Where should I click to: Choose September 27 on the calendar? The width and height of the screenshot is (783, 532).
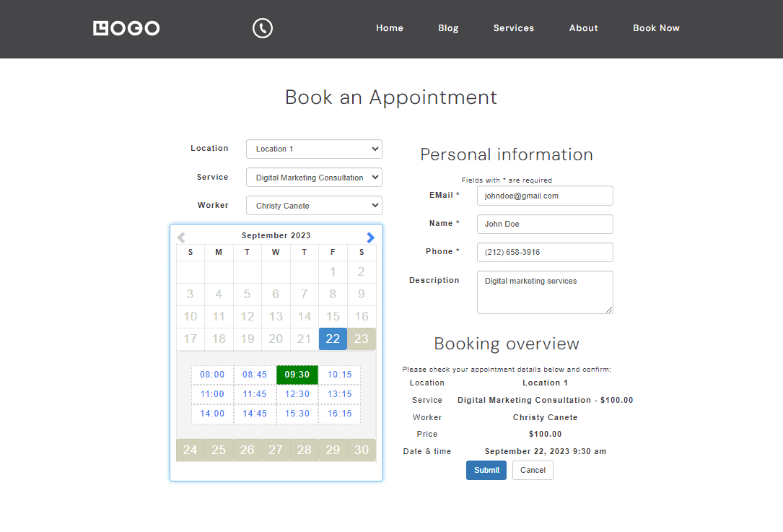(276, 450)
